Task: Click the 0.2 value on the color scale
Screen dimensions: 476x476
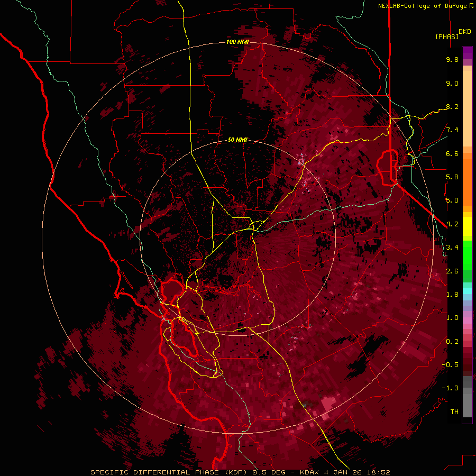Action: [452, 342]
